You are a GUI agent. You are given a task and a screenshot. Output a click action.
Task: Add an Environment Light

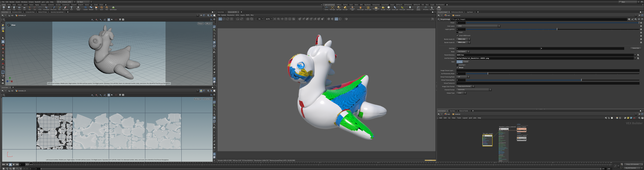tap(376, 9)
